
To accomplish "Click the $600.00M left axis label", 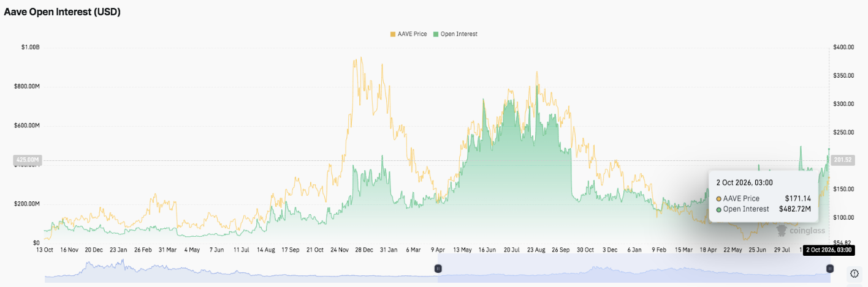I will (27, 125).
